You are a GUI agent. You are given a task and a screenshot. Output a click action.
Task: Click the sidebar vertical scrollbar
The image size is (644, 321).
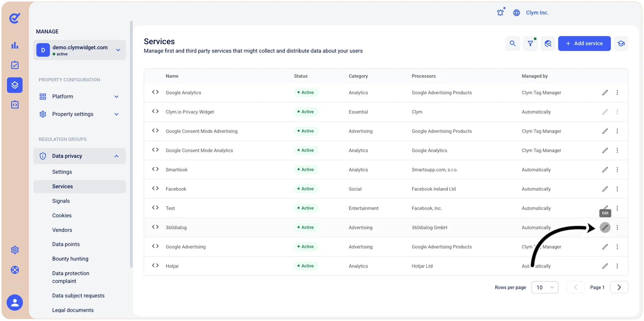coord(131,145)
